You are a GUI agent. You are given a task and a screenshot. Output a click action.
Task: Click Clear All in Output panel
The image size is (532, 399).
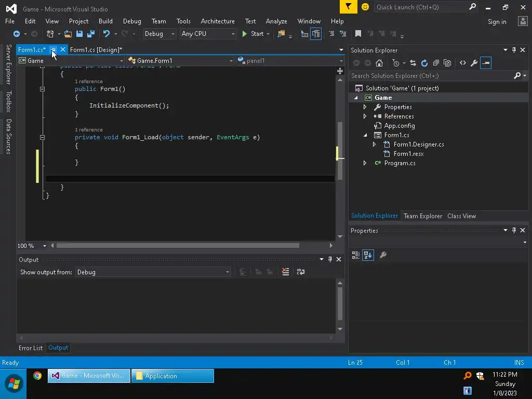click(286, 272)
